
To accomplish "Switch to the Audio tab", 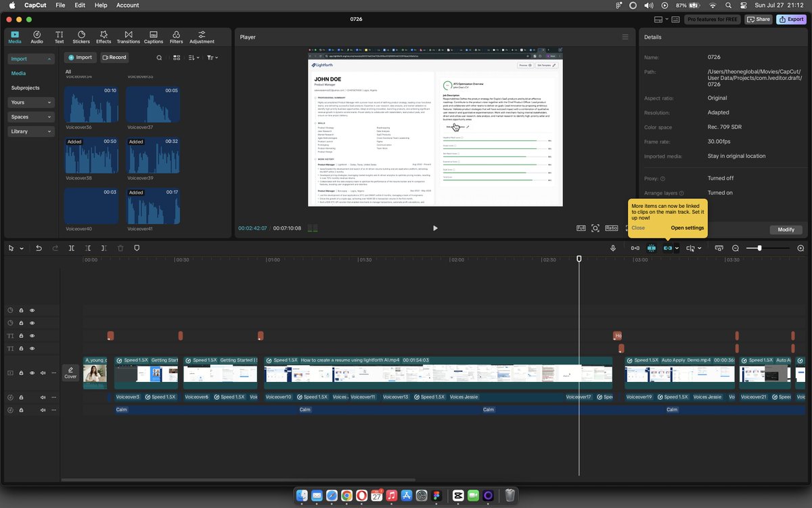I will pyautogui.click(x=37, y=37).
